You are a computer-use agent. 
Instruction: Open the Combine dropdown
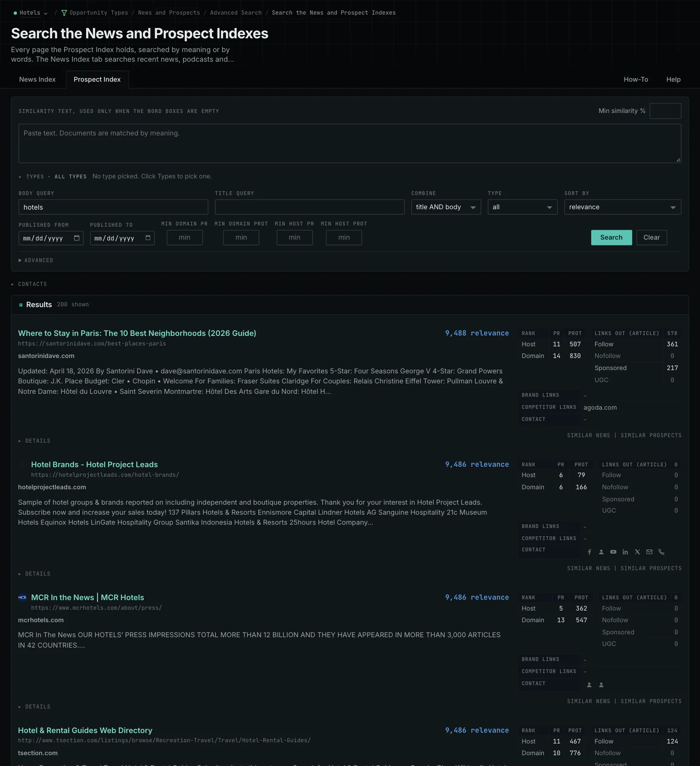(x=446, y=207)
